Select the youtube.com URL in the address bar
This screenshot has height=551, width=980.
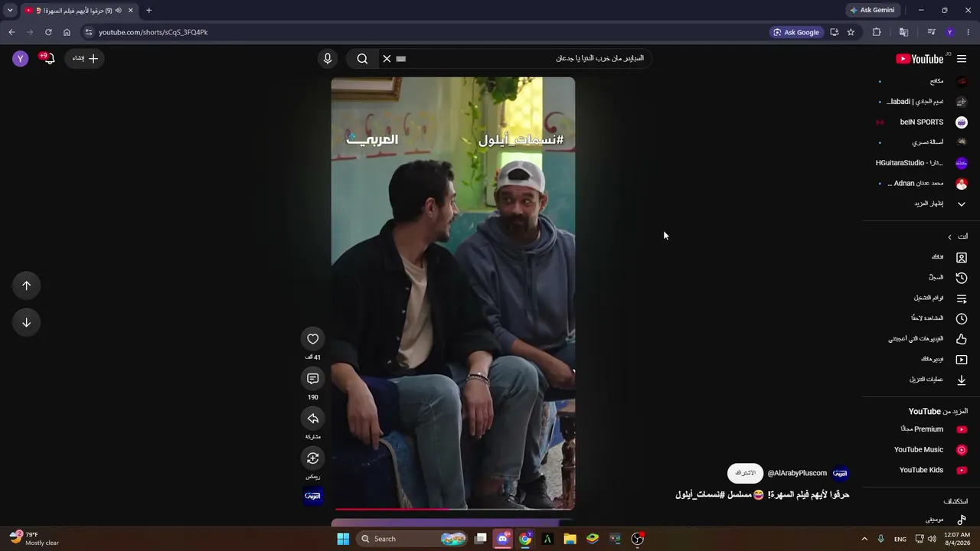pyautogui.click(x=153, y=32)
